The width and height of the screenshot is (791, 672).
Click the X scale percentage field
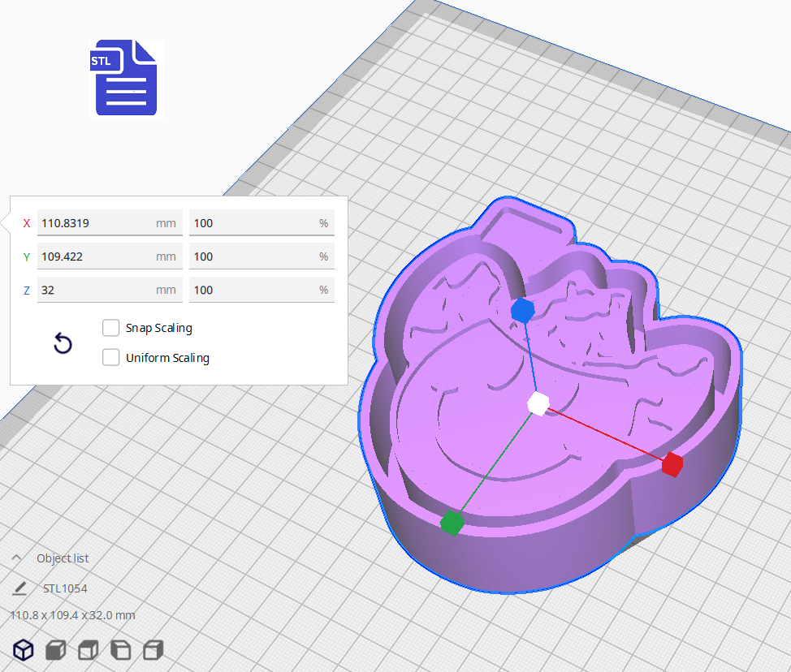[x=262, y=222]
